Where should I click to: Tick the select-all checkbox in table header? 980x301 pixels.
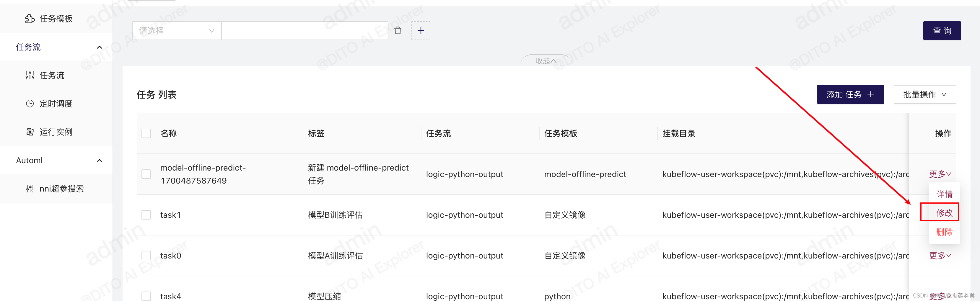point(146,133)
